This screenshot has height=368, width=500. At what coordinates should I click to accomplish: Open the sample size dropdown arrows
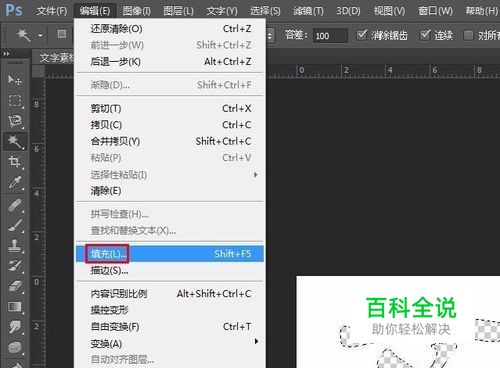click(270, 35)
